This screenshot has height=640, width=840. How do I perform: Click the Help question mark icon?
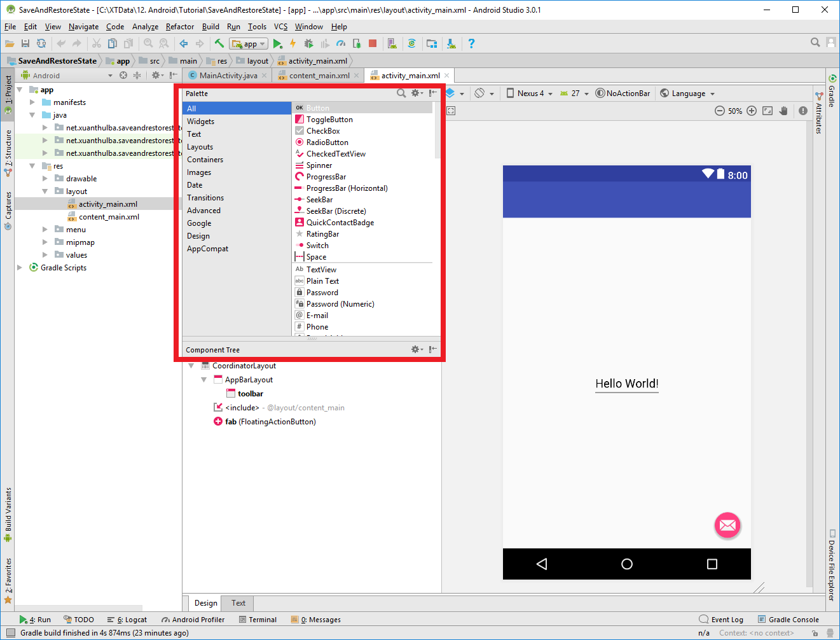pyautogui.click(x=471, y=43)
